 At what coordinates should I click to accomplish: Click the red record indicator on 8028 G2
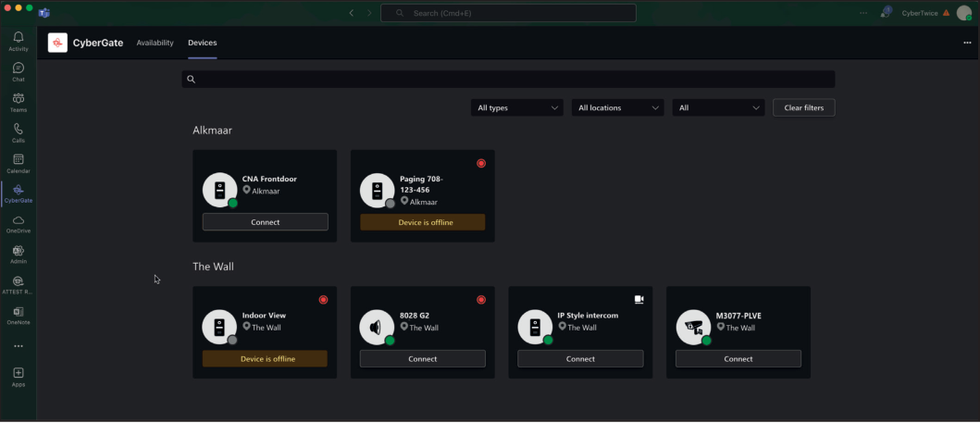(481, 299)
